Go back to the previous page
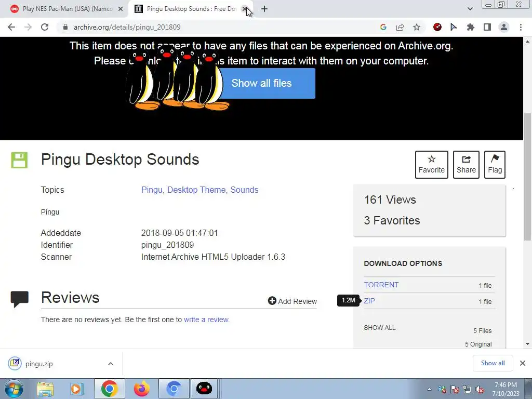 click(11, 27)
